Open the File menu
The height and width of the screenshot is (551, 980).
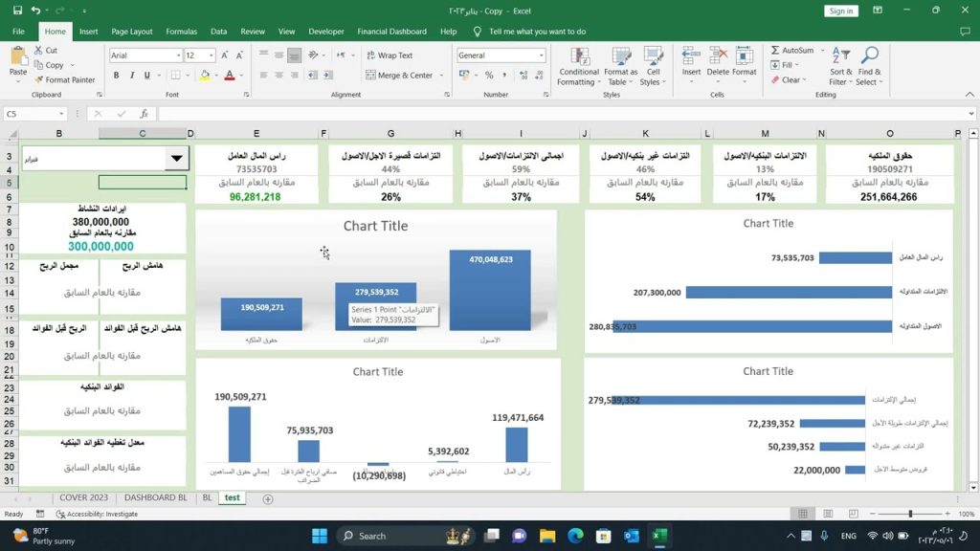tap(19, 32)
